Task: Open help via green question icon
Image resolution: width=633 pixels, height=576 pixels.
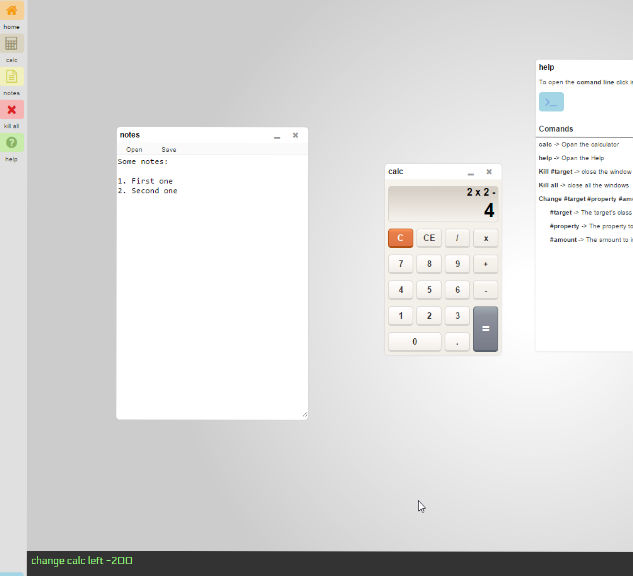Action: tap(12, 143)
